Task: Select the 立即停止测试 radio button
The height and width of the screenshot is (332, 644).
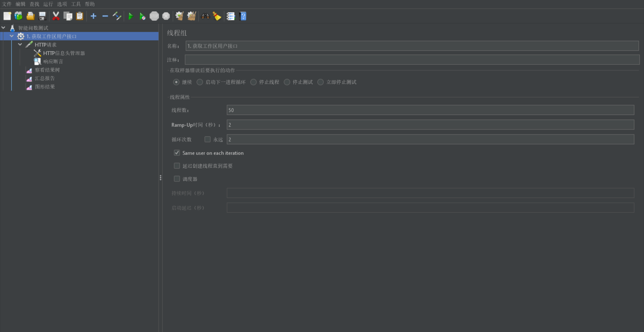Action: pos(320,82)
